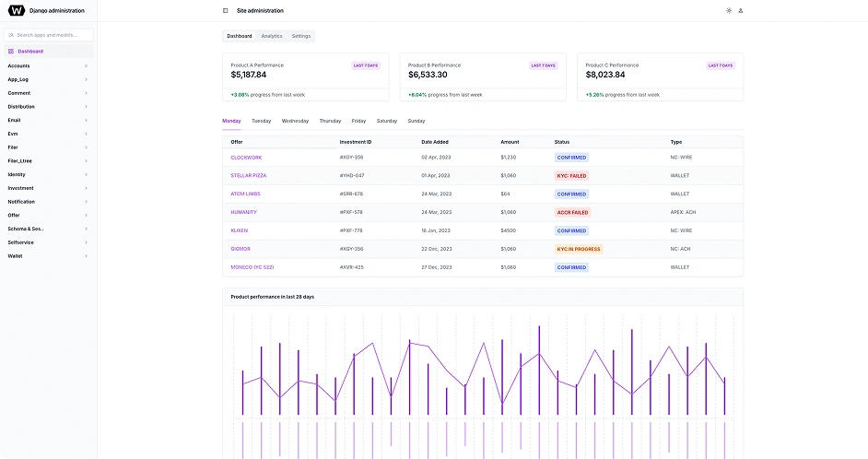This screenshot has height=459, width=868.
Task: Expand the Wallet sidebar chevron
Action: (87, 256)
